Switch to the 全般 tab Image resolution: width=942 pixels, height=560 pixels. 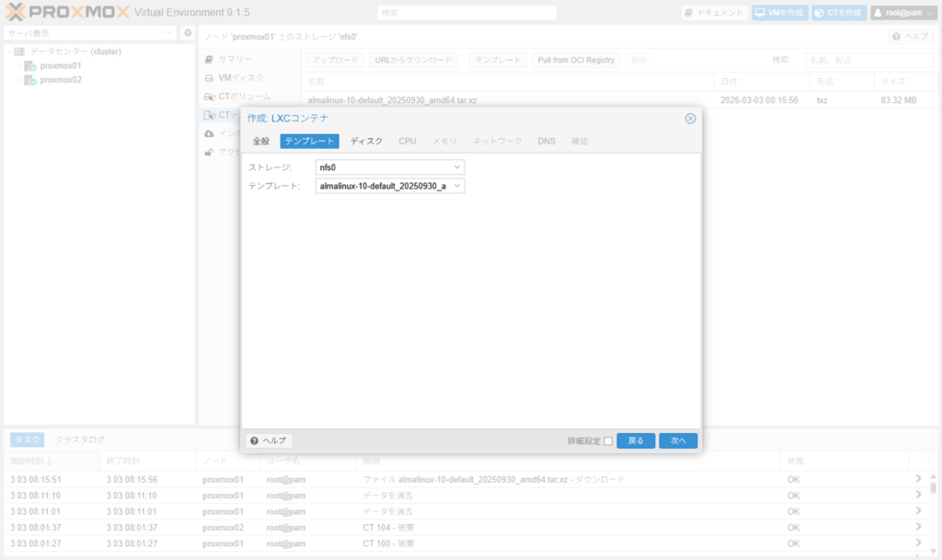coord(261,142)
